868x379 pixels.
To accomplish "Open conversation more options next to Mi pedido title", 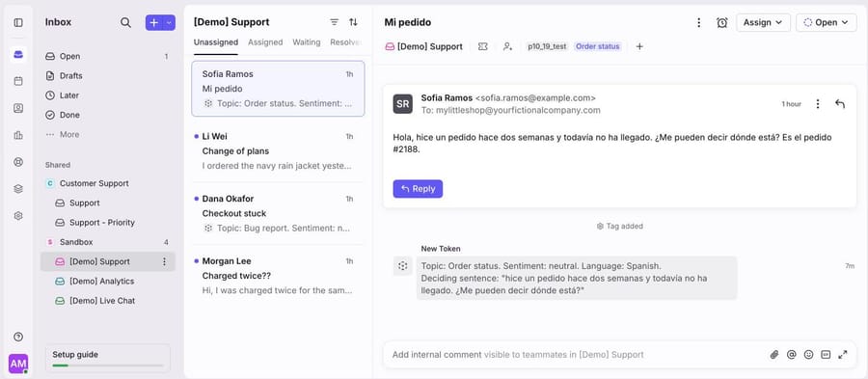I will click(x=698, y=23).
